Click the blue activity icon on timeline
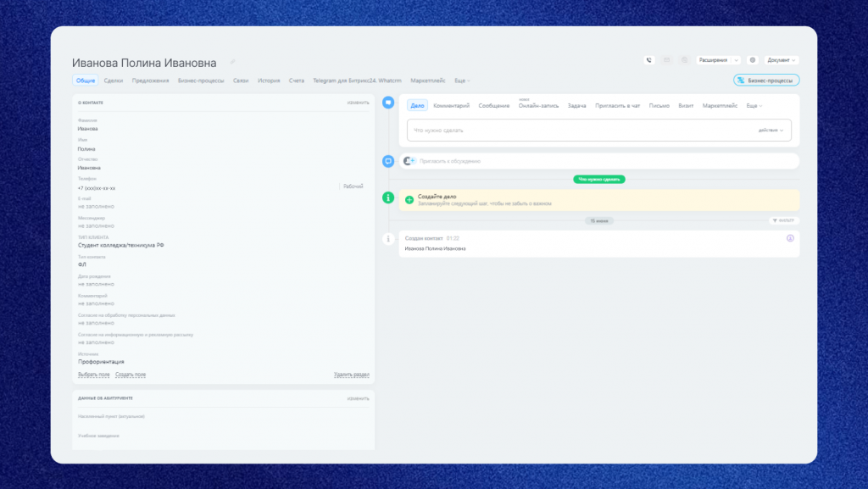The image size is (868, 489). pyautogui.click(x=388, y=103)
